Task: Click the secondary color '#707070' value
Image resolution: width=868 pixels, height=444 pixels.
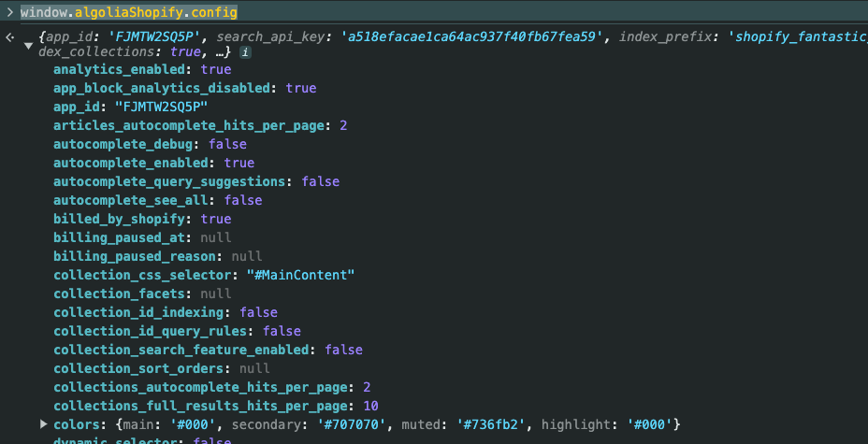Action: tap(352, 424)
